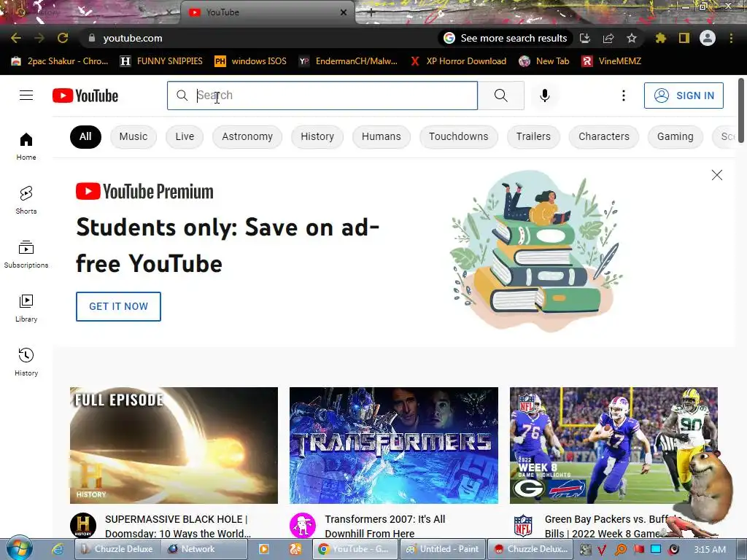Open the VineMEMZ bookmark
The height and width of the screenshot is (560, 747).
(611, 61)
